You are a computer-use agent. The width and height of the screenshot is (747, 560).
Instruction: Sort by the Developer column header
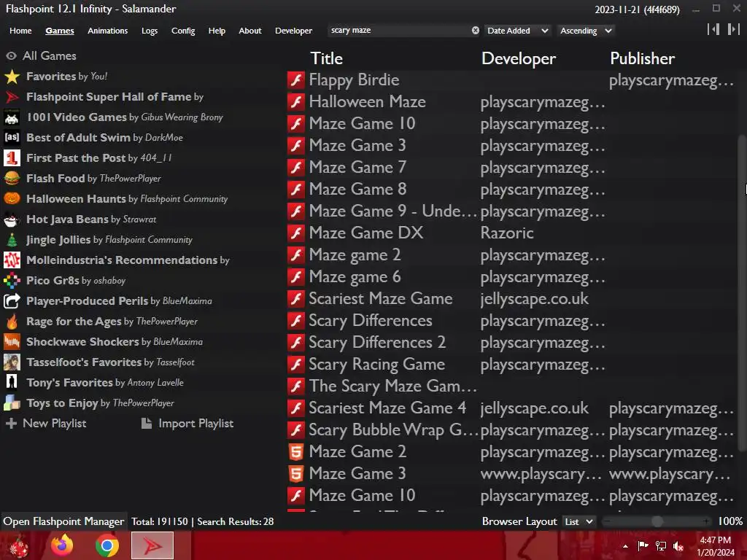[519, 58]
